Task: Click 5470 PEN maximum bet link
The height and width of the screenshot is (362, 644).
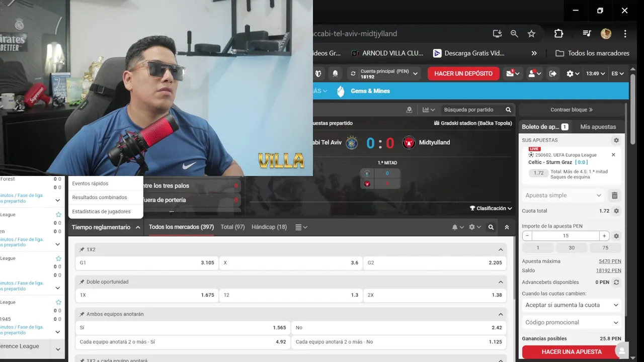Action: coord(610,261)
